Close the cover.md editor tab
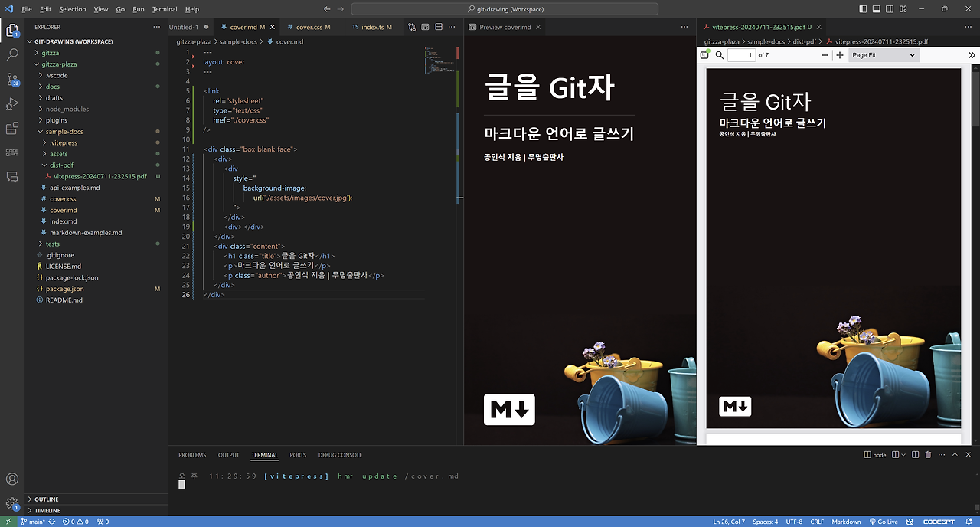 (x=273, y=27)
